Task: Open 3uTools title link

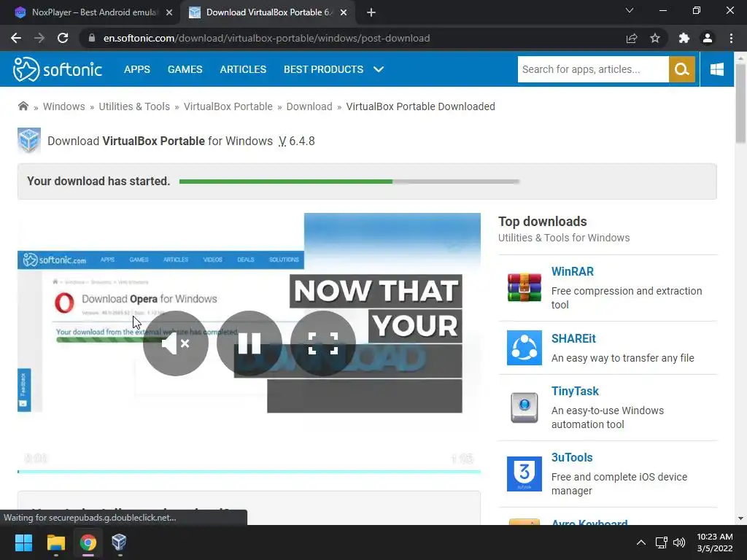Action: tap(572, 457)
